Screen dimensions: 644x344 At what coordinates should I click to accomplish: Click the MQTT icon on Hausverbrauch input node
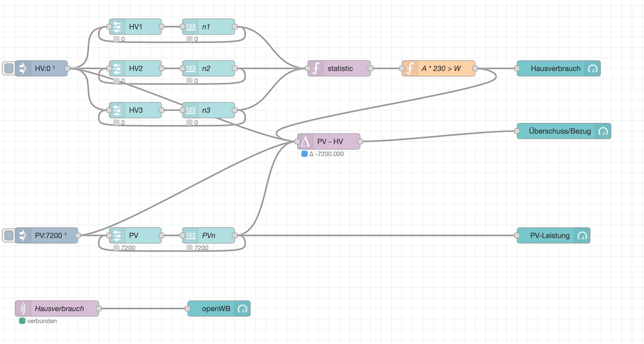click(23, 309)
